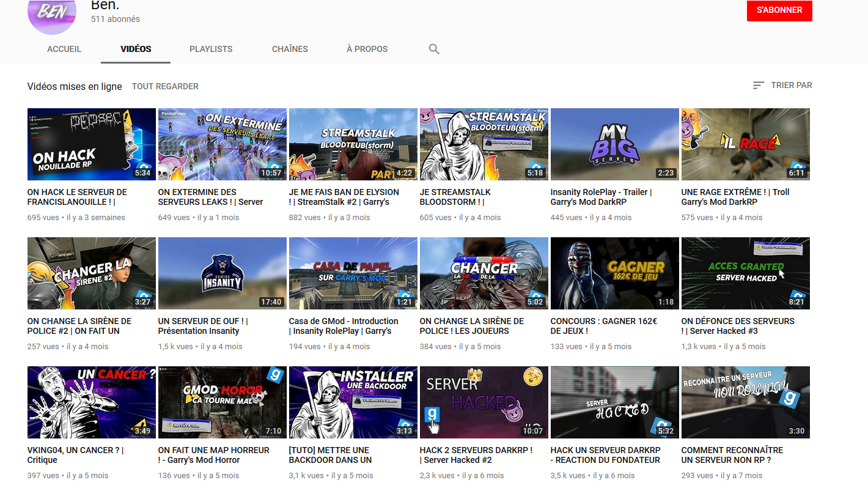
Task: Click the TOUT REGARDER link
Action: pyautogui.click(x=165, y=86)
